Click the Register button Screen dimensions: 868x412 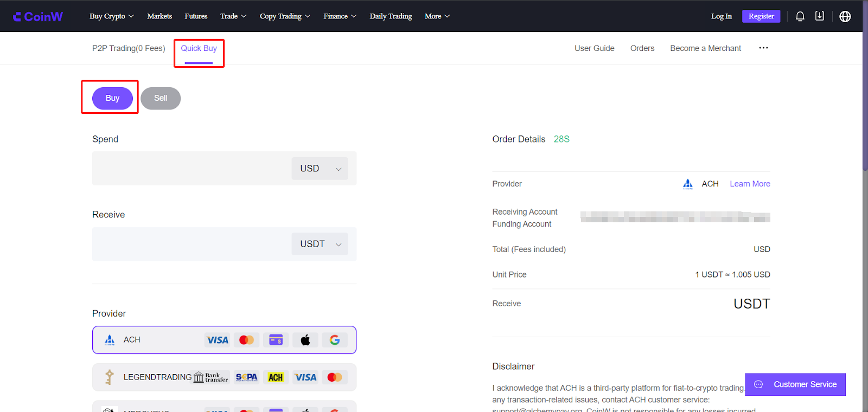click(761, 16)
